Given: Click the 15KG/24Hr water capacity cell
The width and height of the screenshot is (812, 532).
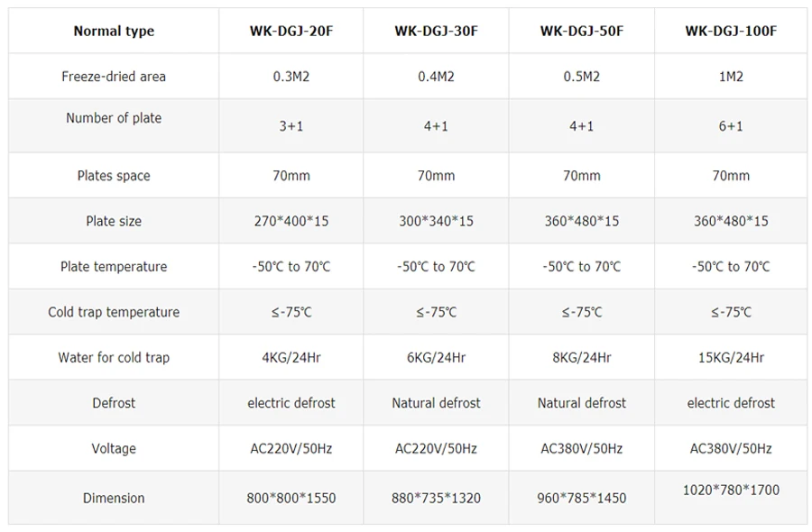Looking at the screenshot, I should coord(730,357).
